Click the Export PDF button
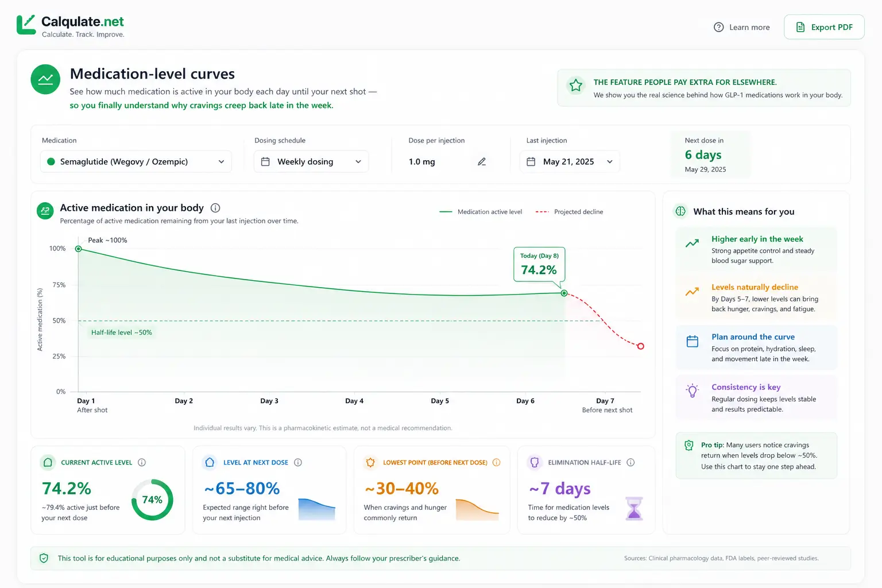Image resolution: width=882 pixels, height=588 pixels. (x=824, y=27)
